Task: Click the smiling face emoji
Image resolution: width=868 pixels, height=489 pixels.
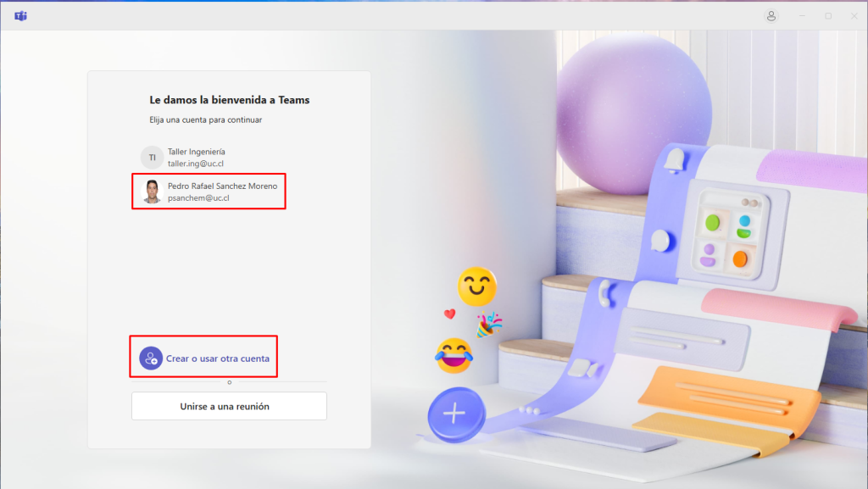Action: pos(476,286)
